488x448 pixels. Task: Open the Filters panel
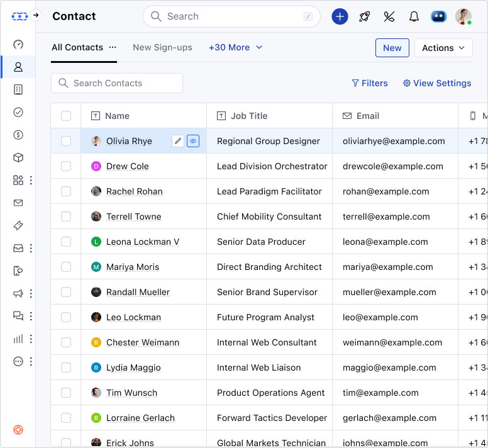370,83
